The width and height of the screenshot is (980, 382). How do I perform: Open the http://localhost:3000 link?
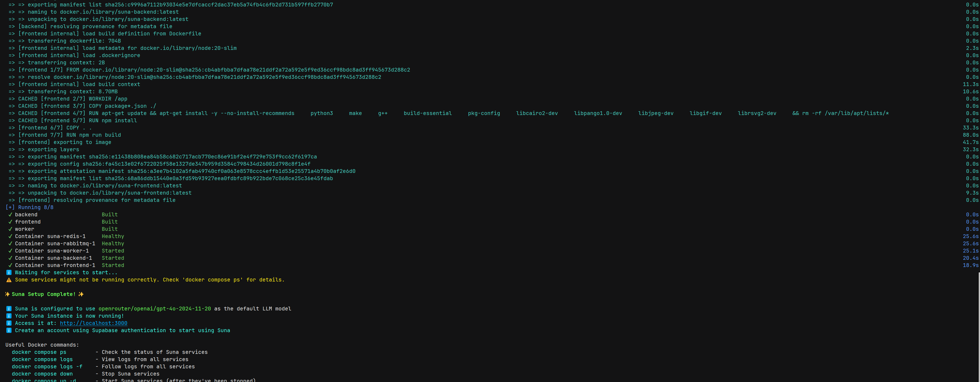click(93, 323)
